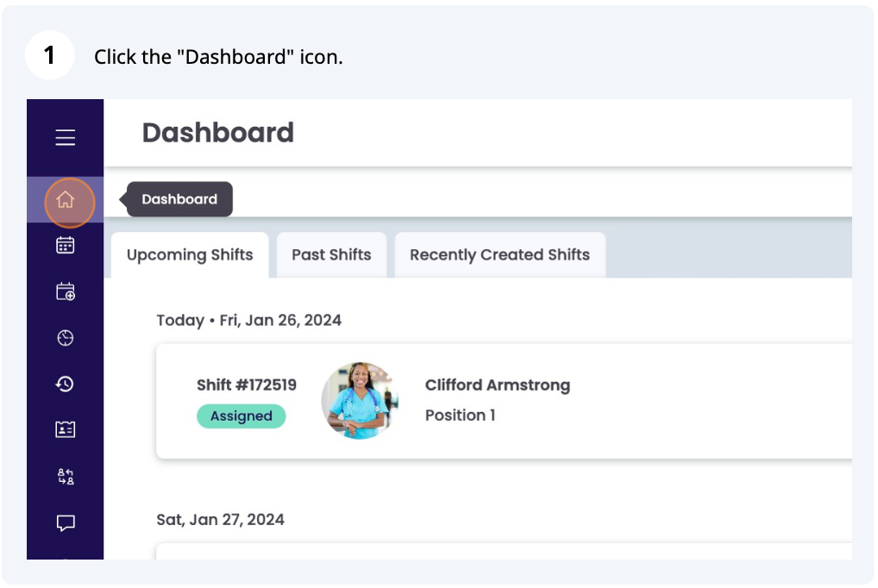
Task: Click the Sat, Jan 27, 2024 date header
Action: [220, 520]
